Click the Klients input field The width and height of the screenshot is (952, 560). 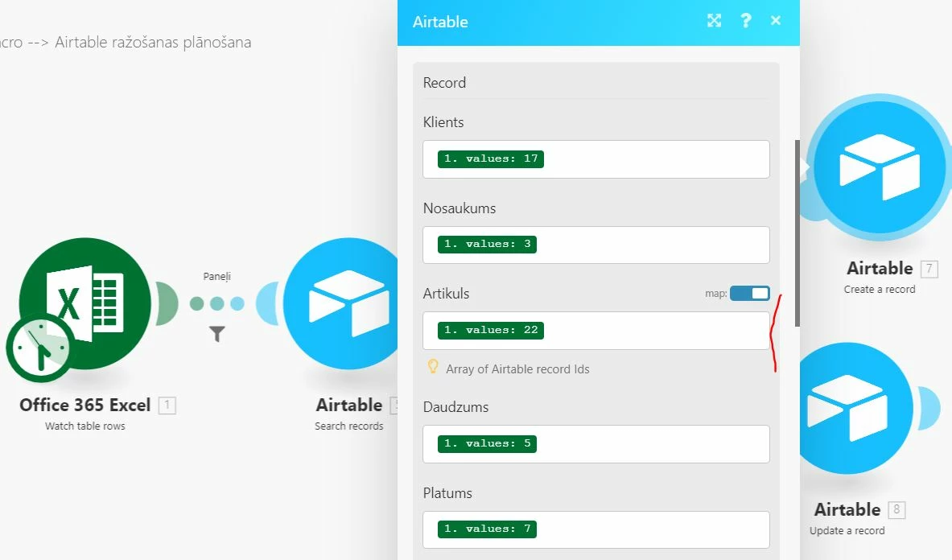596,159
